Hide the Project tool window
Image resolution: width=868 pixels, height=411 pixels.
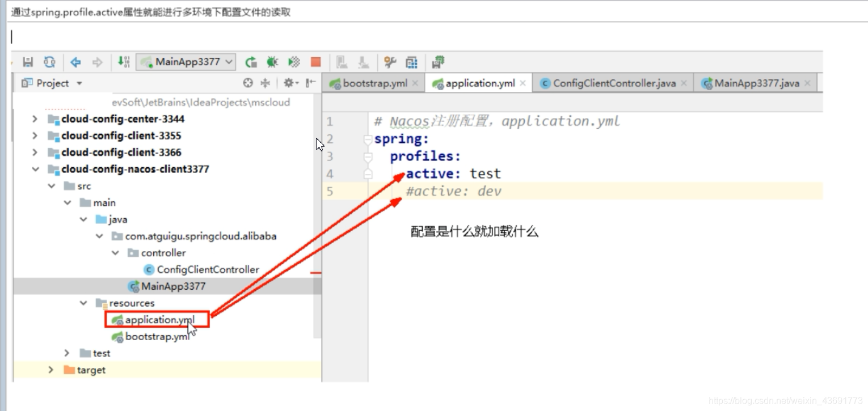click(x=311, y=83)
